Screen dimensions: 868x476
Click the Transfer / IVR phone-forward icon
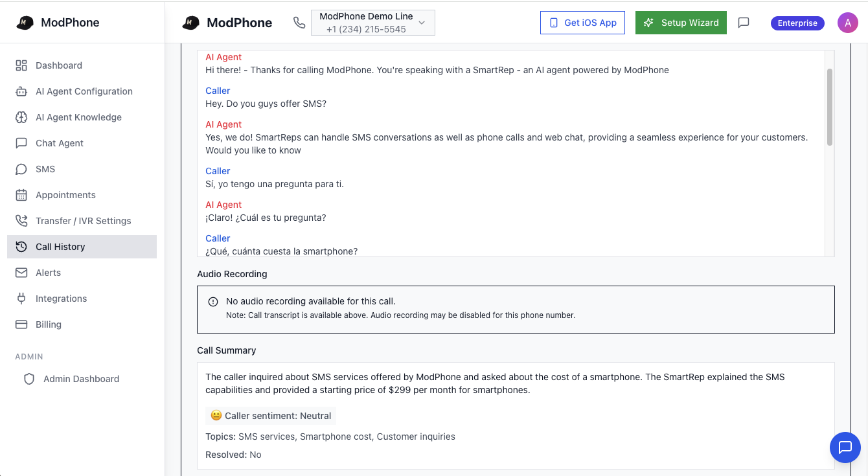pyautogui.click(x=21, y=221)
